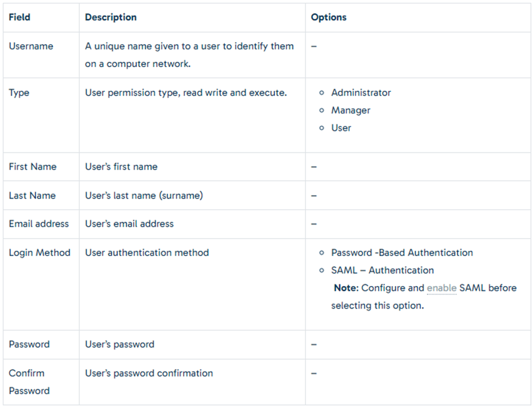
Task: Click the bold Note: label
Action: [x=346, y=288]
